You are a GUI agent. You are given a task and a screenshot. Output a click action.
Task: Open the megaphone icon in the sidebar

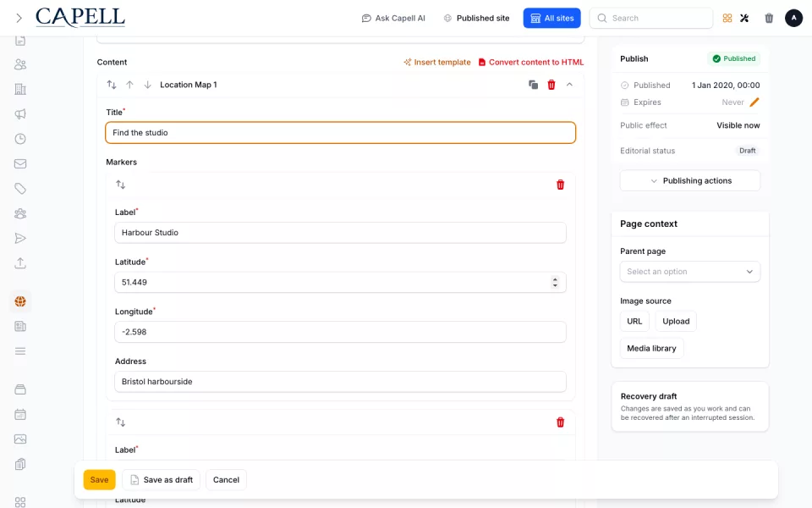pyautogui.click(x=20, y=114)
